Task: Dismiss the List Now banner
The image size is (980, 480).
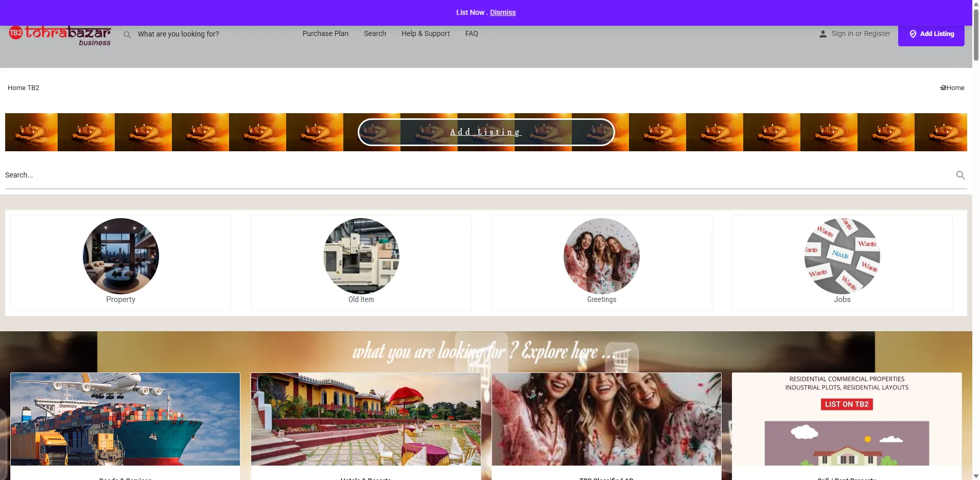Action: (502, 12)
